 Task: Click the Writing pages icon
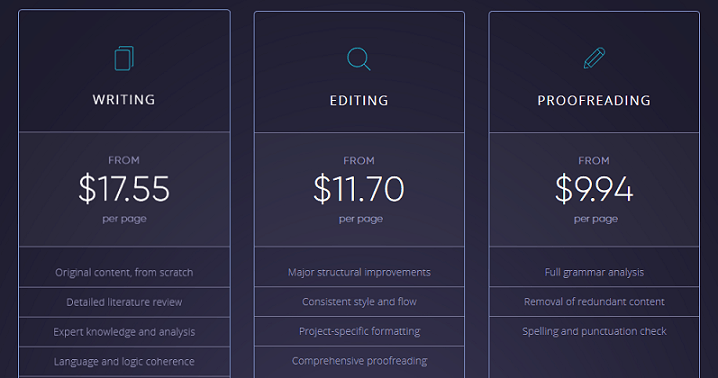(124, 58)
